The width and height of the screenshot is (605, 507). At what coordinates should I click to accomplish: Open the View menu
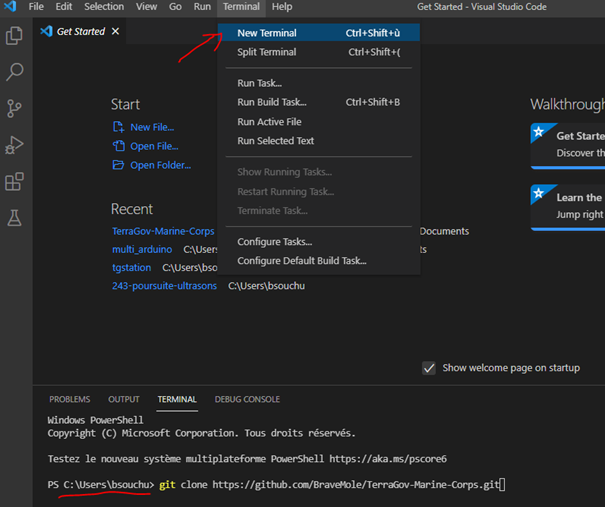click(146, 7)
